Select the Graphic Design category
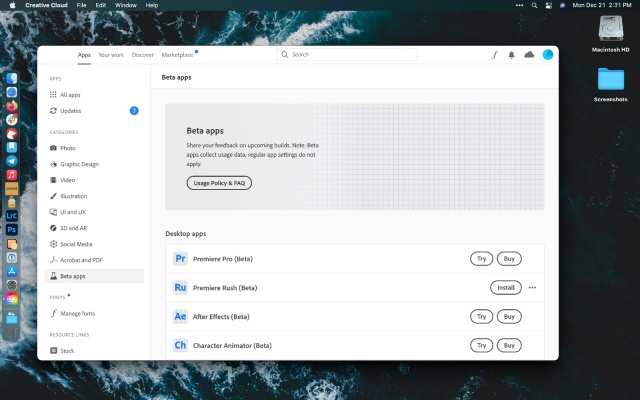640x400 pixels. [79, 164]
